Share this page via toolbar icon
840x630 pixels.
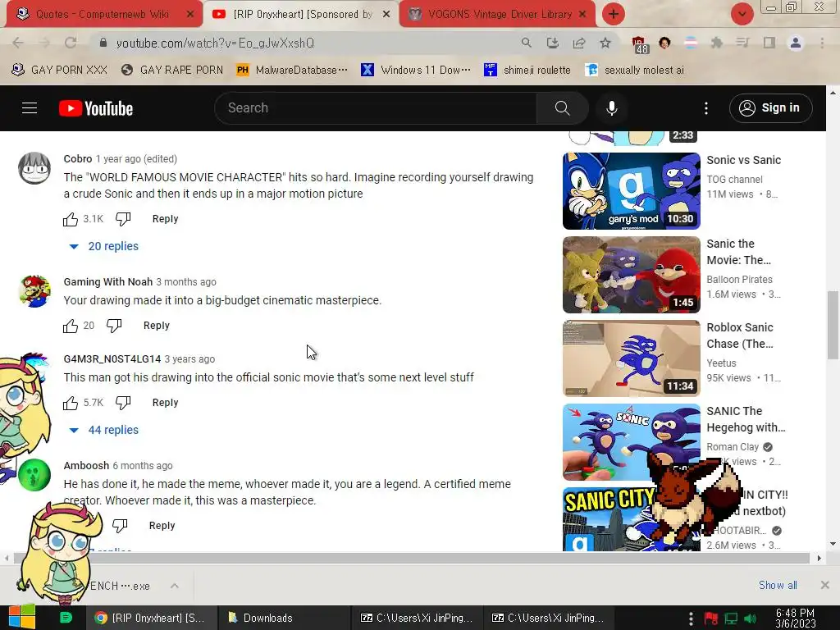[579, 43]
